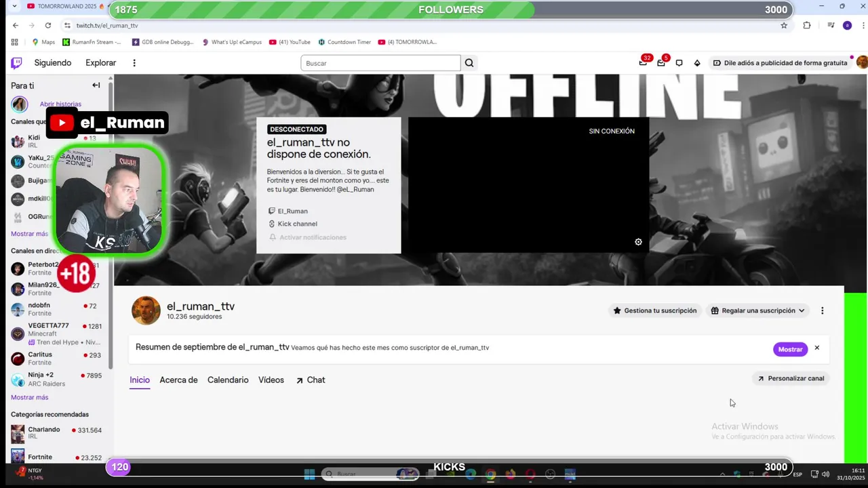Toggle Activar notificaciones
Screen dimensions: 868x488
point(308,237)
